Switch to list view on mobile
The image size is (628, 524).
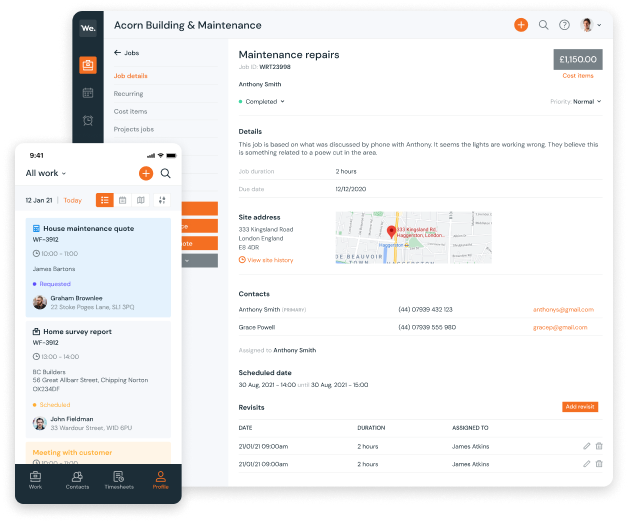pos(105,200)
